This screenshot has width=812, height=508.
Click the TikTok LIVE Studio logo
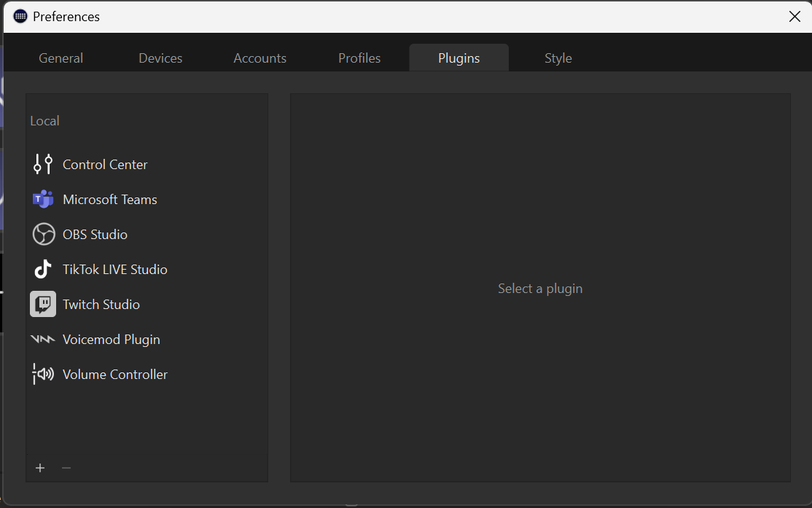[43, 270]
